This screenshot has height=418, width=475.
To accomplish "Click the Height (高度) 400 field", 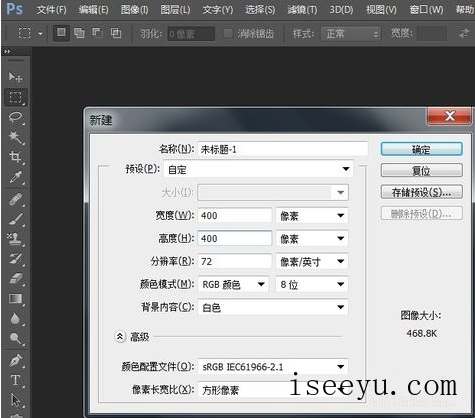I will 235,239.
